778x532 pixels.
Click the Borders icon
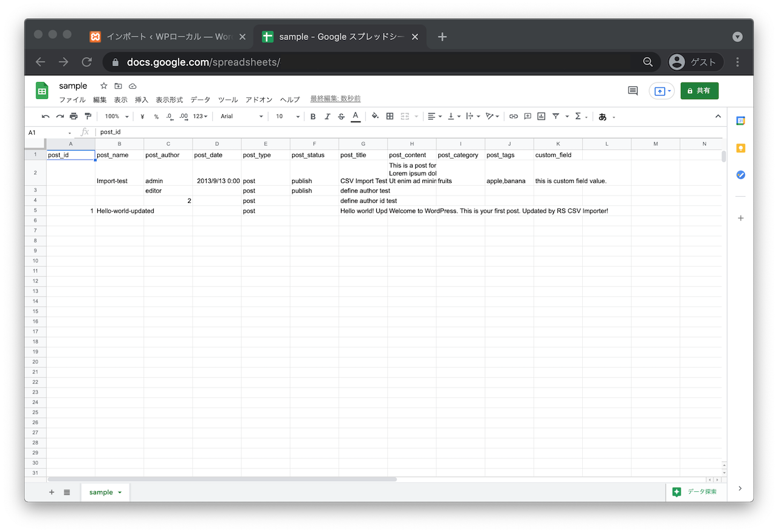point(390,116)
